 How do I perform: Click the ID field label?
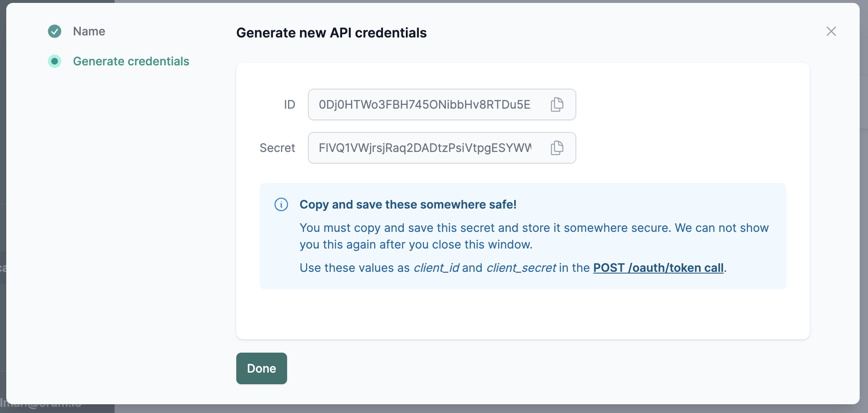tap(289, 104)
